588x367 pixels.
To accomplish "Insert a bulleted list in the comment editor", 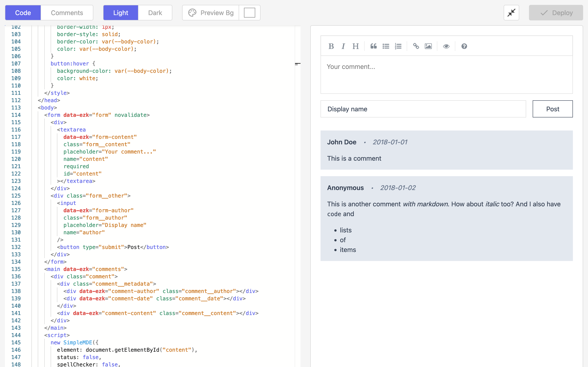I will click(x=386, y=46).
